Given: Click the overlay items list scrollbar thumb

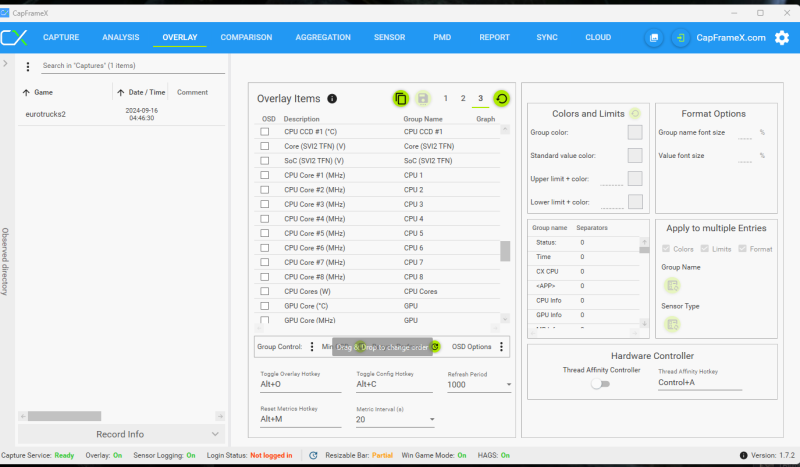Looking at the screenshot, I should tap(505, 251).
